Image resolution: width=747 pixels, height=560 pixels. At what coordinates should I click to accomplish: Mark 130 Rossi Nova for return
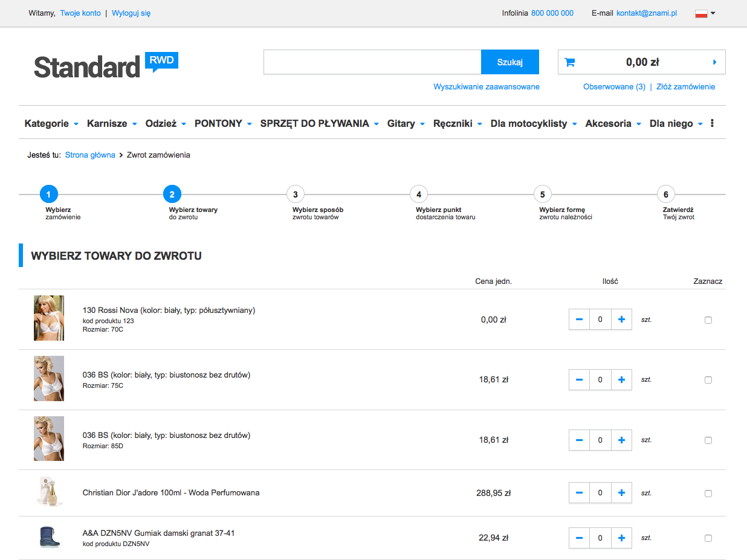708,320
